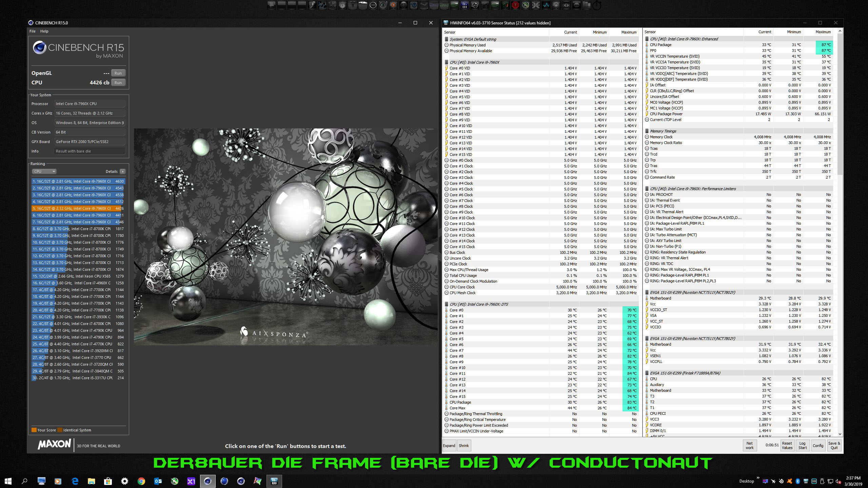Open Outlook from the taskbar
The image size is (868, 488).
158,481
